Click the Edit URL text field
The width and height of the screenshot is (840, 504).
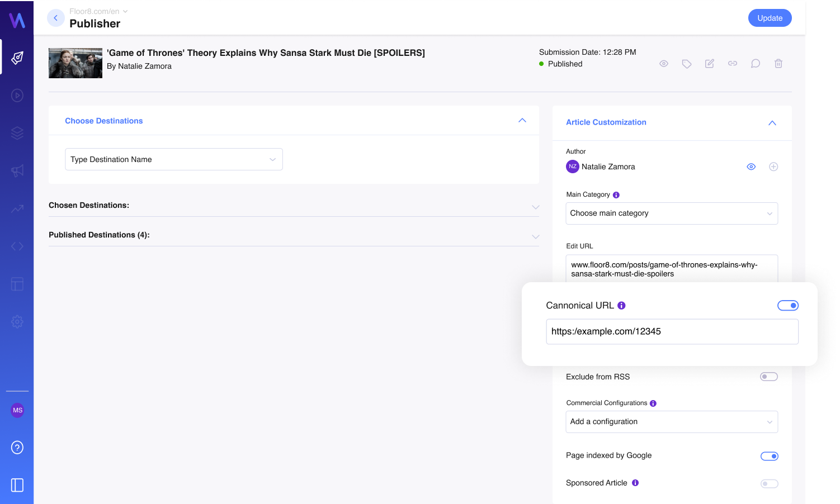[672, 269]
